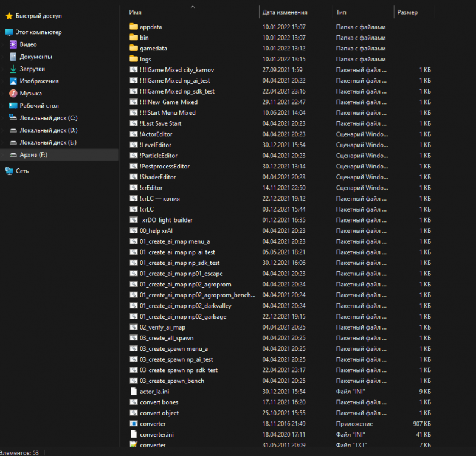Click the Network icon in sidebar
The width and height of the screenshot is (476, 456).
[x=9, y=171]
